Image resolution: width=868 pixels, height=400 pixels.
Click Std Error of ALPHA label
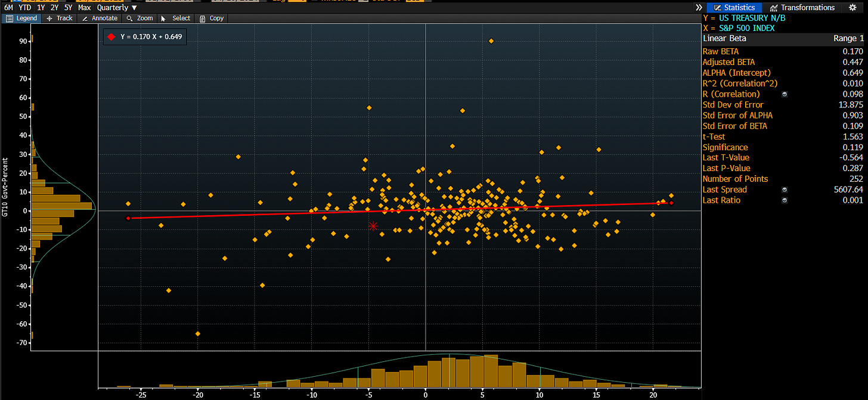pyautogui.click(x=737, y=116)
